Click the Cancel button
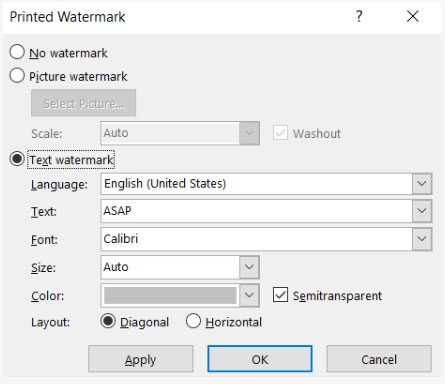445x384 pixels. [379, 359]
